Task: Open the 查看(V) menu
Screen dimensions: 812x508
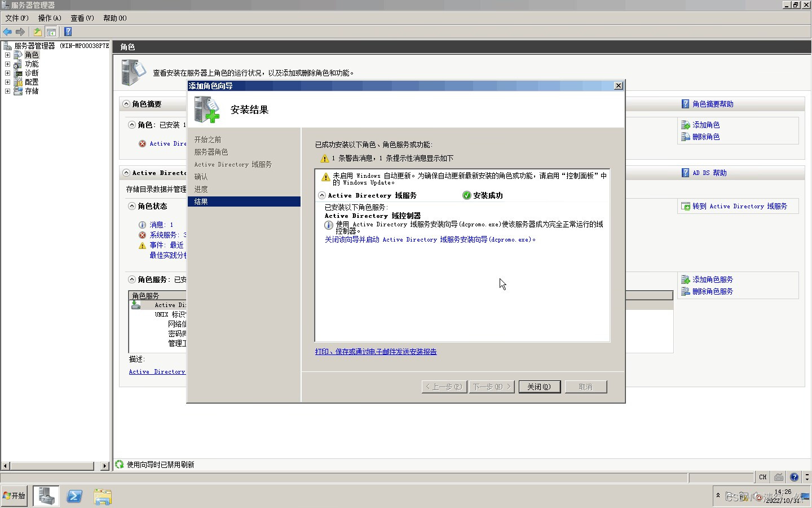Action: click(x=82, y=18)
